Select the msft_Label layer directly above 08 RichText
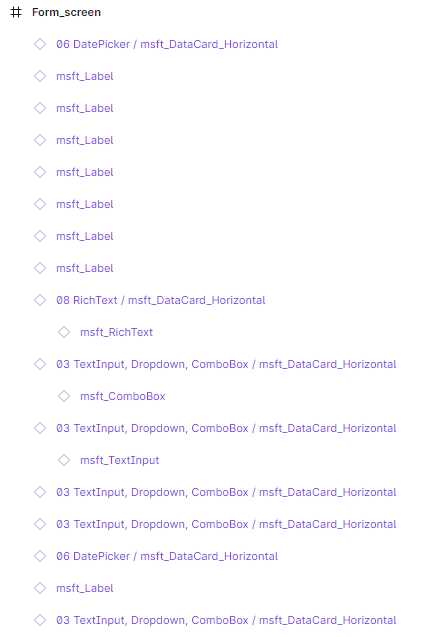426x637 pixels. click(85, 268)
